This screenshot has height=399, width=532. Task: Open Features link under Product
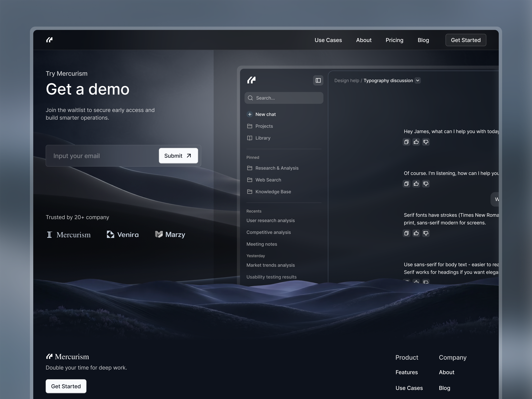(x=406, y=372)
